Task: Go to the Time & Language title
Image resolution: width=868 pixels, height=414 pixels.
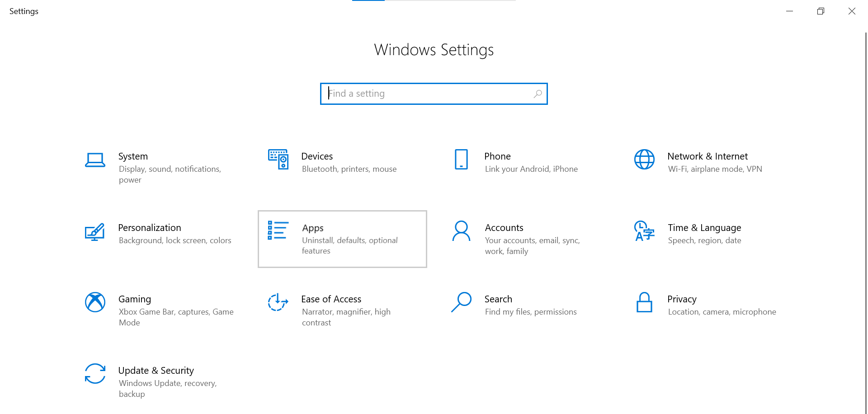Action: point(704,228)
